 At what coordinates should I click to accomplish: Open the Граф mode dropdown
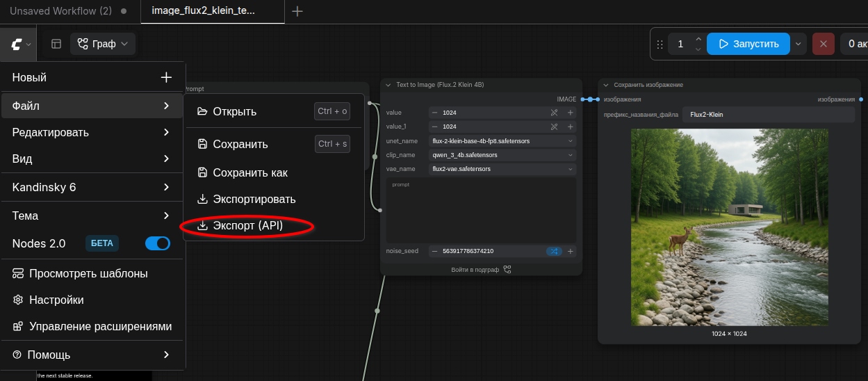103,44
